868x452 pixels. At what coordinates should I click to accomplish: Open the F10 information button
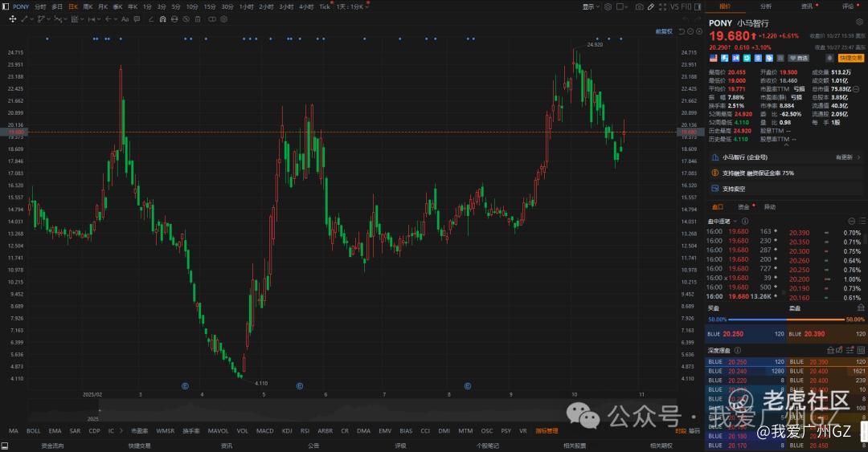[x=686, y=6]
